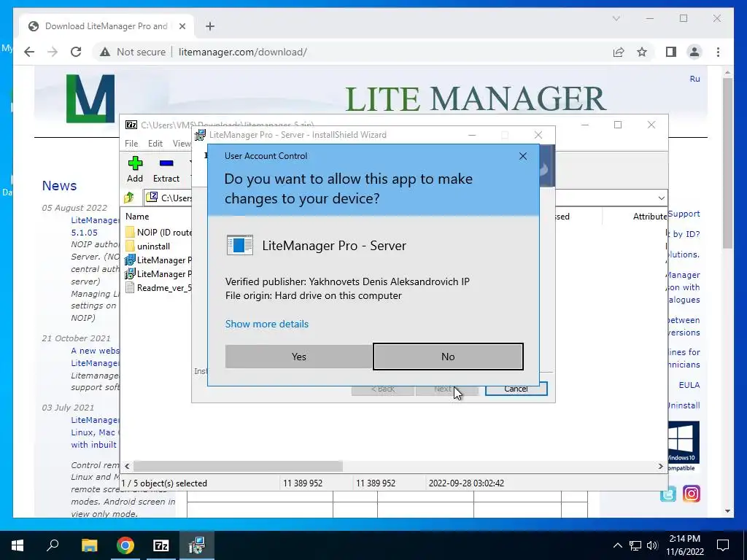Reload the Chrome page

point(76,52)
